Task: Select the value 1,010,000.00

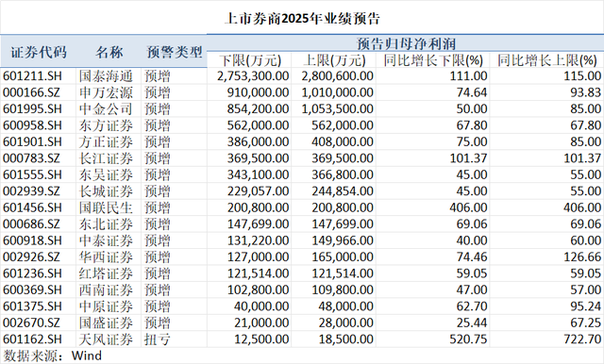Action: pos(338,92)
